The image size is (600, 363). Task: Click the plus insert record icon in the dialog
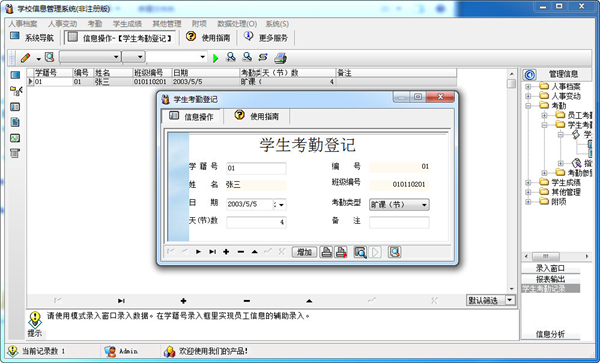coord(226,252)
